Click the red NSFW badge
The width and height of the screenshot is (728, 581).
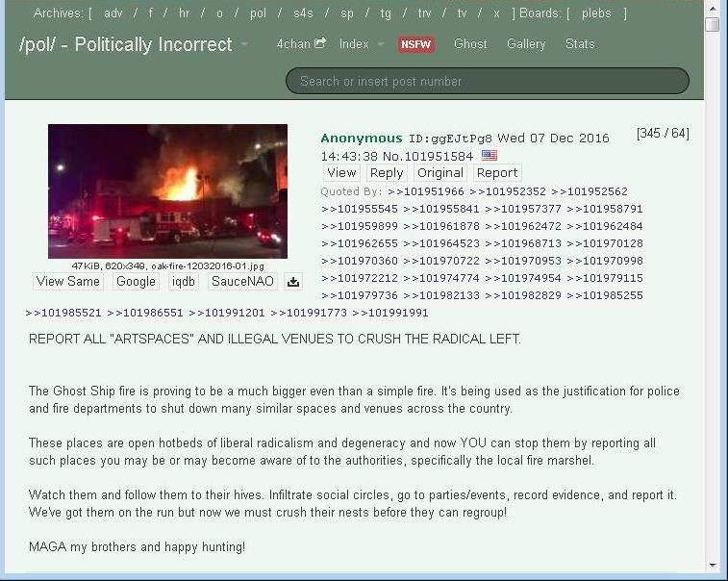coord(416,44)
